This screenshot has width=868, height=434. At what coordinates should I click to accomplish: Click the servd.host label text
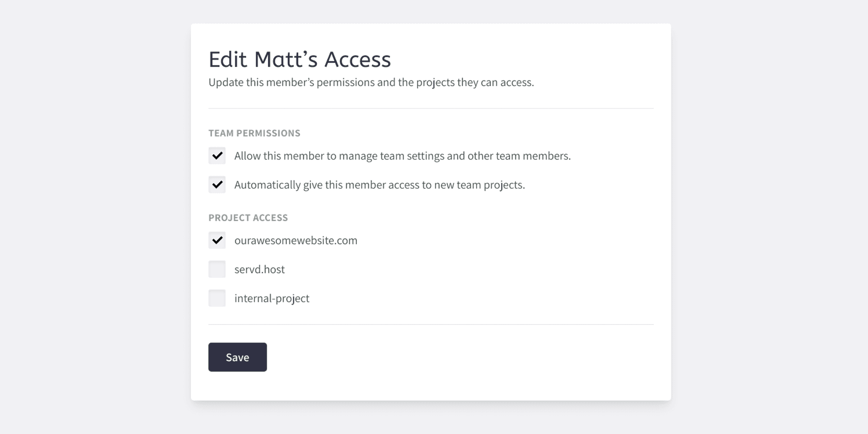259,269
